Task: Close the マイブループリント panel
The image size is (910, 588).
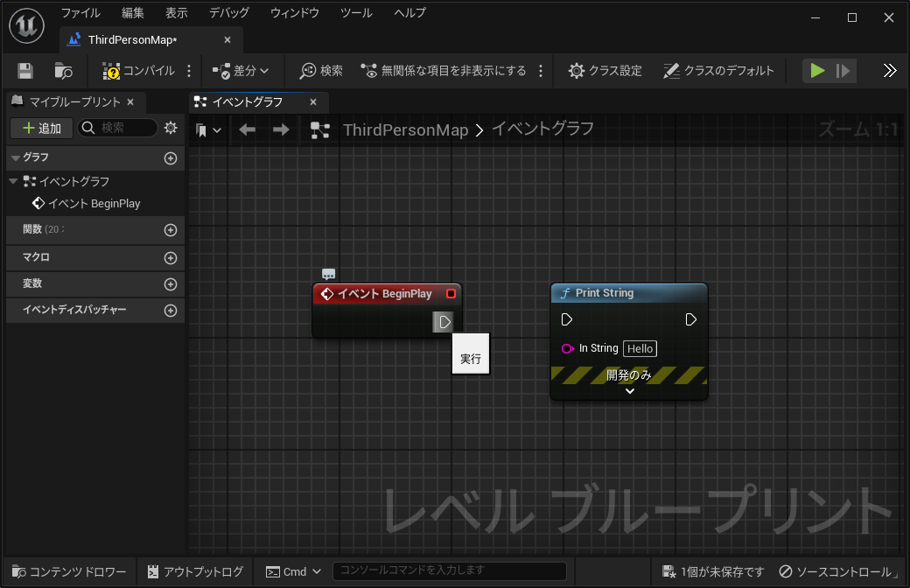Action: click(130, 102)
